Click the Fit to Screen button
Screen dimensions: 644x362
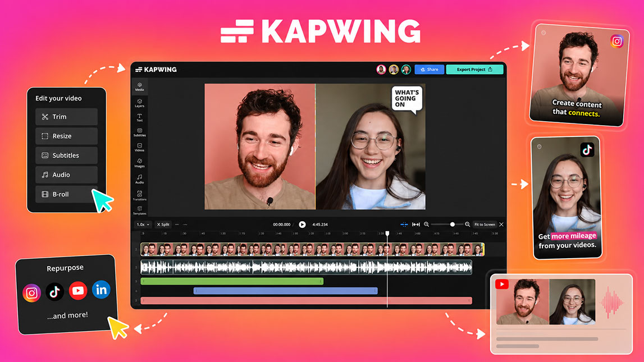tap(485, 224)
